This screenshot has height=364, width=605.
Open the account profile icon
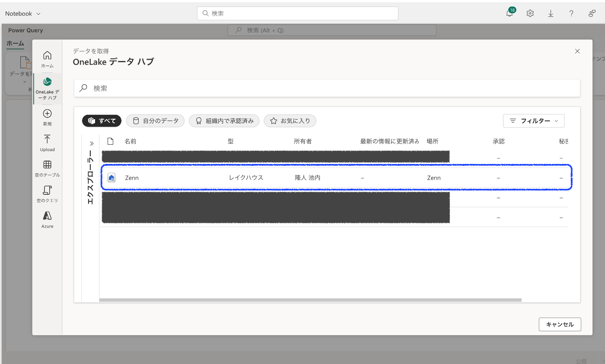pyautogui.click(x=592, y=13)
